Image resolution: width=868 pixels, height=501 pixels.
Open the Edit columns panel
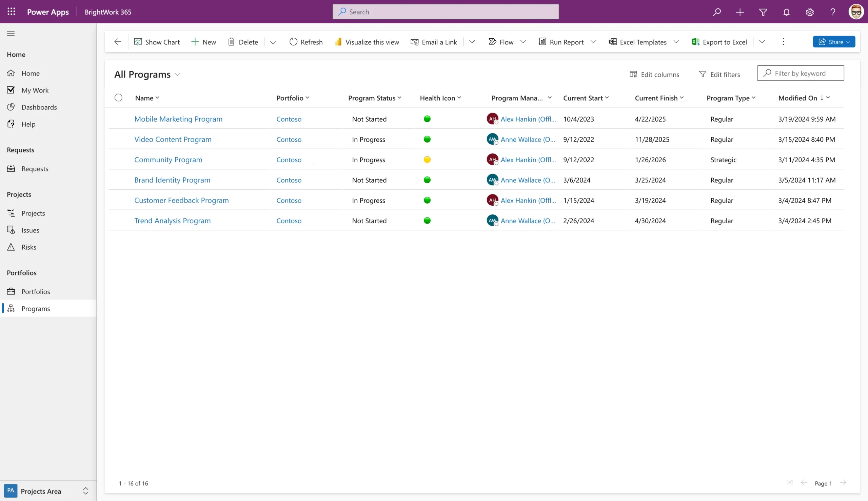(654, 74)
